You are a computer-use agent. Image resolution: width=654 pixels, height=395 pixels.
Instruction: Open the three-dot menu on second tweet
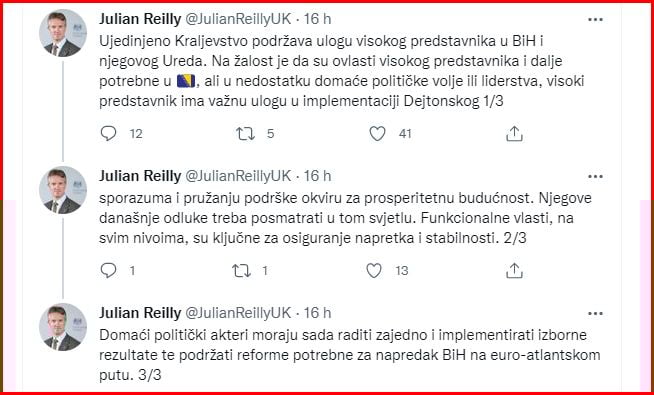click(x=595, y=176)
